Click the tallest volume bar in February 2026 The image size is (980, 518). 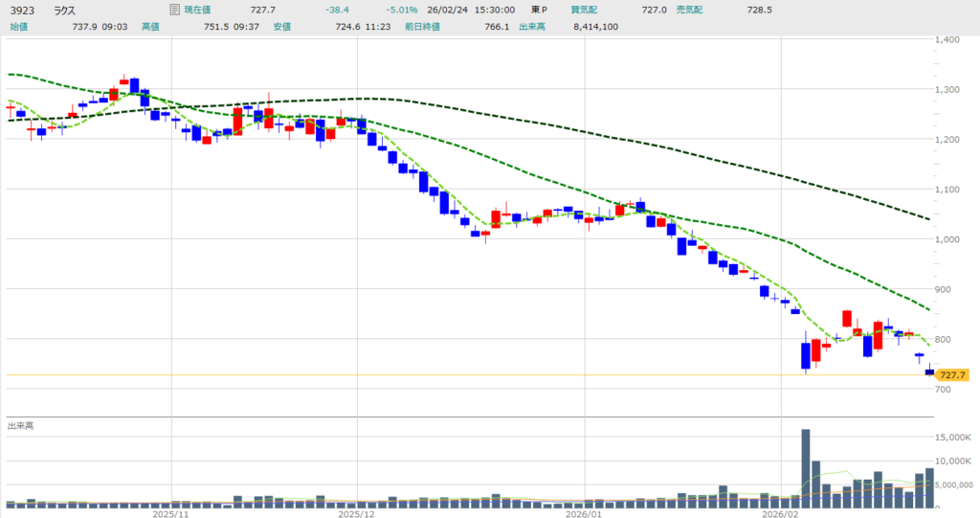[805, 467]
